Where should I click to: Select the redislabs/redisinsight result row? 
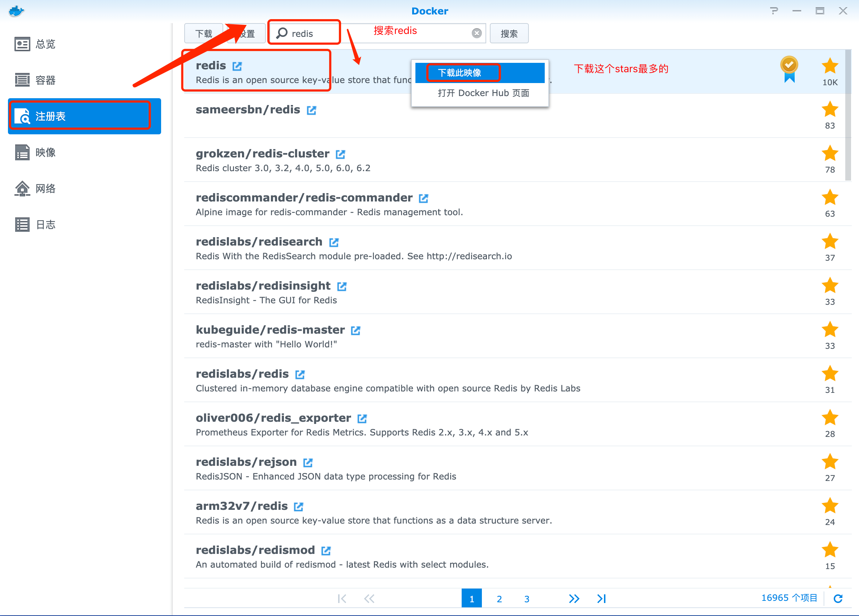[492, 292]
